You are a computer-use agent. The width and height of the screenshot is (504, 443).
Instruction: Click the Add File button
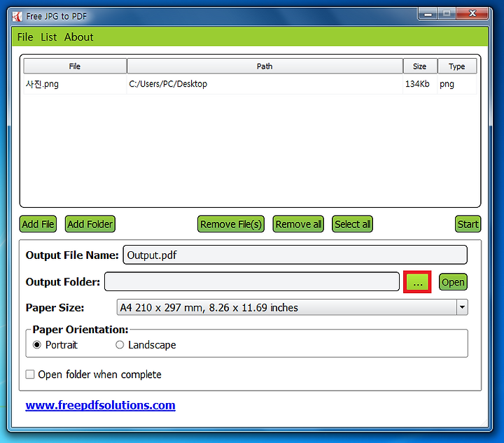click(38, 224)
